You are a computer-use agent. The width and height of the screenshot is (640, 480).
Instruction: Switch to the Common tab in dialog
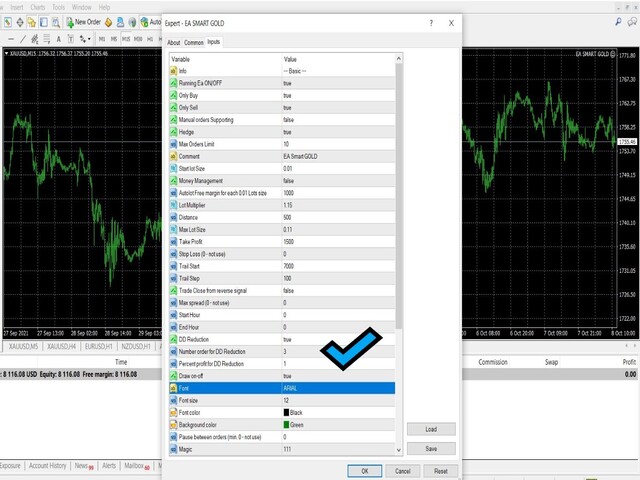coord(193,42)
